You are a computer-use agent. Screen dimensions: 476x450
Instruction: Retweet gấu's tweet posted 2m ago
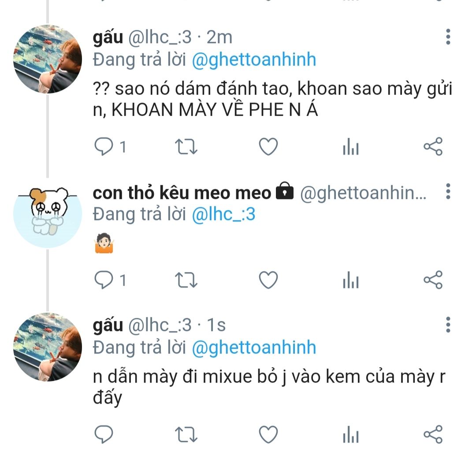(x=186, y=147)
